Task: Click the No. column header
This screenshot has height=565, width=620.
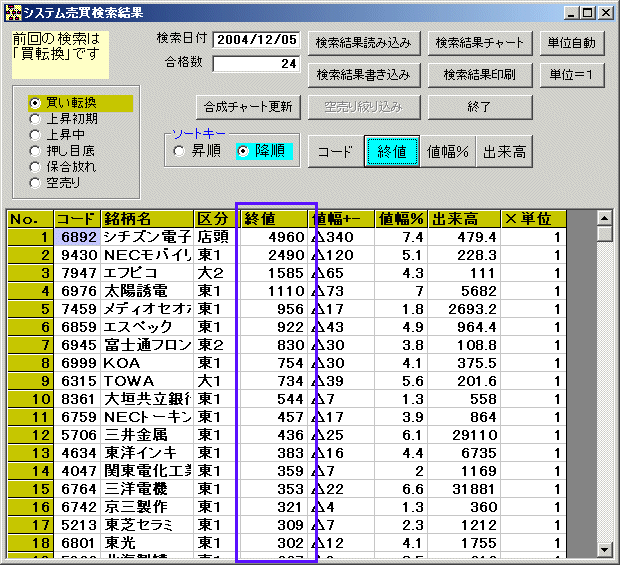Action: coord(30,219)
